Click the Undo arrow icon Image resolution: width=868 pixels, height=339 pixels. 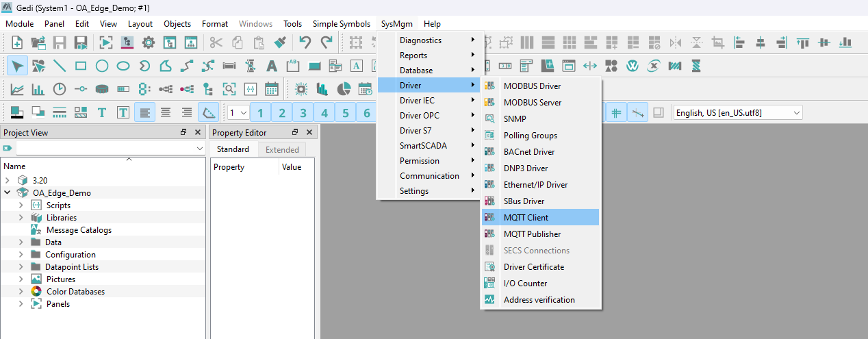click(x=305, y=42)
